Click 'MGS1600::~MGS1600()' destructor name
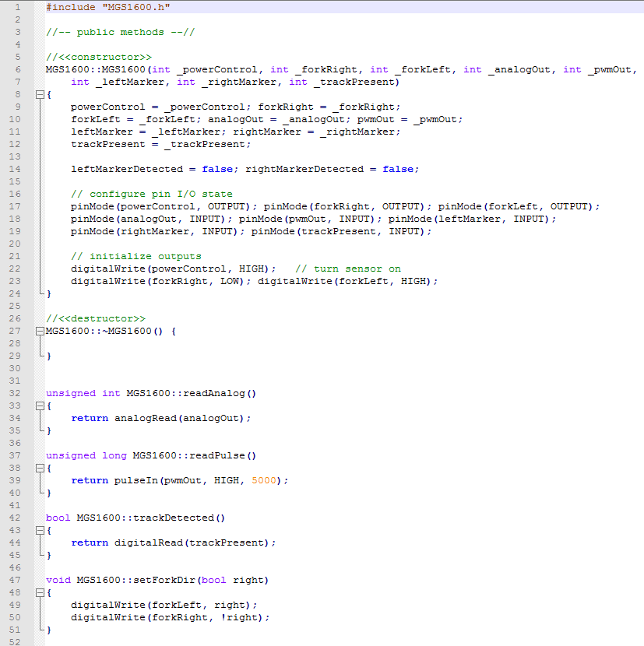The image size is (644, 646). [104, 332]
